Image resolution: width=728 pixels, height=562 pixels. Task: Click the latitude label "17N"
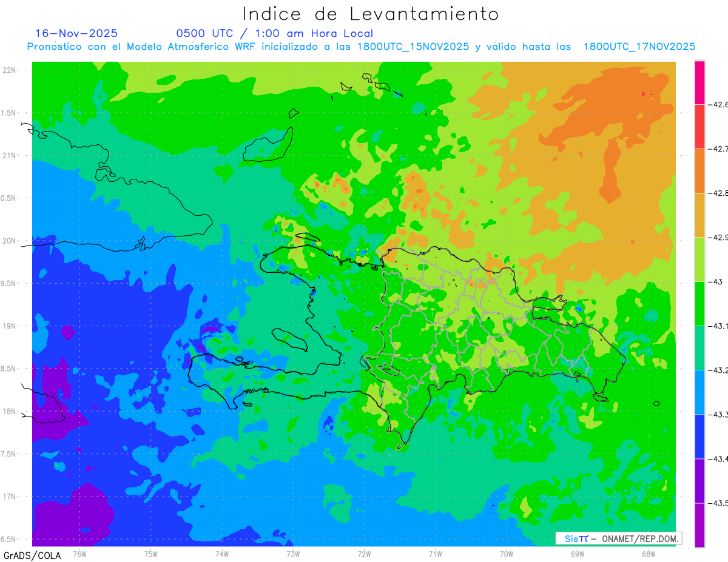click(10, 497)
